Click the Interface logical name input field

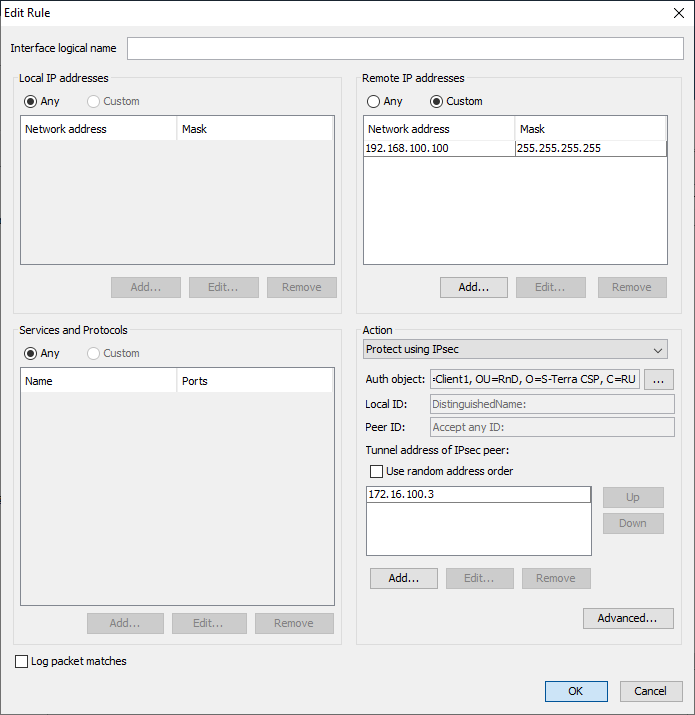pos(405,48)
